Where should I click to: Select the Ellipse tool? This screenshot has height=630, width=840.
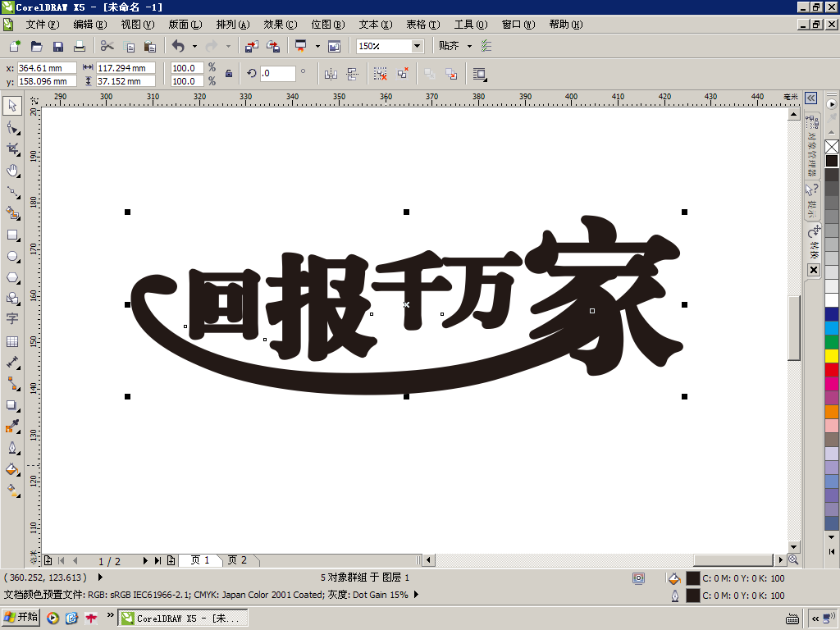(12, 256)
